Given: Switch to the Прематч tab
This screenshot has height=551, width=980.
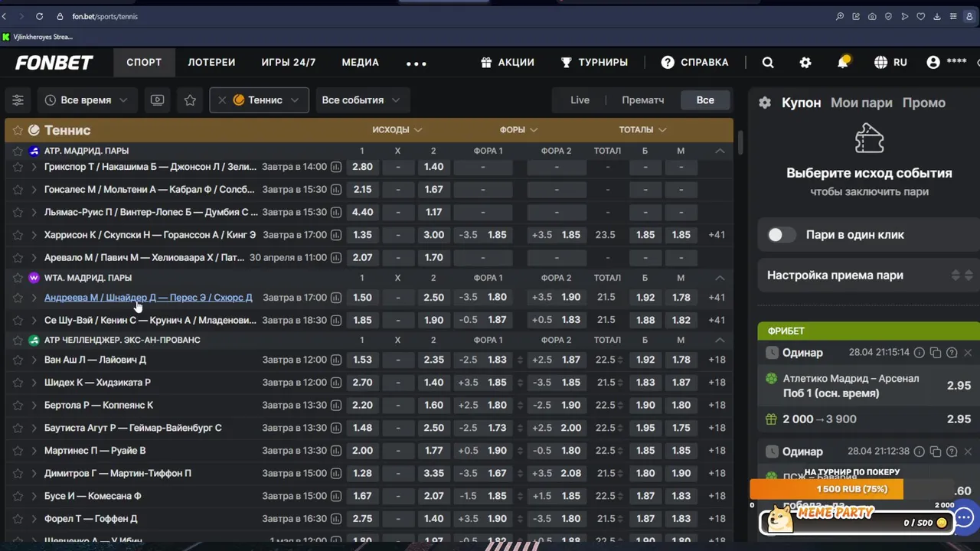Looking at the screenshot, I should point(642,100).
